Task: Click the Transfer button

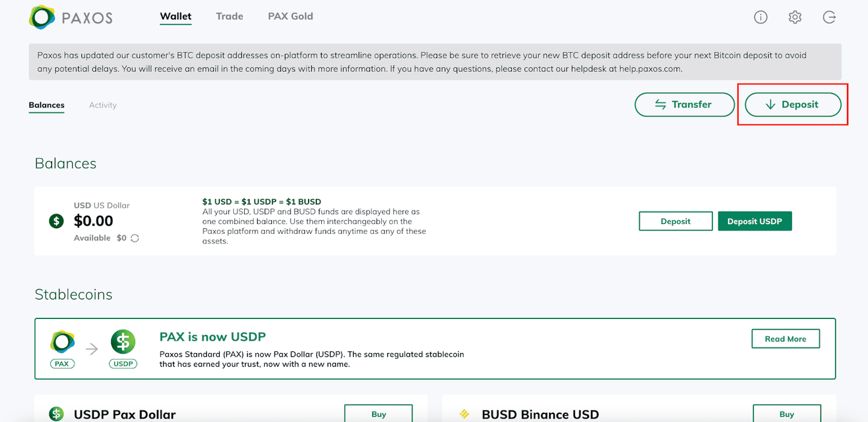Action: [685, 105]
